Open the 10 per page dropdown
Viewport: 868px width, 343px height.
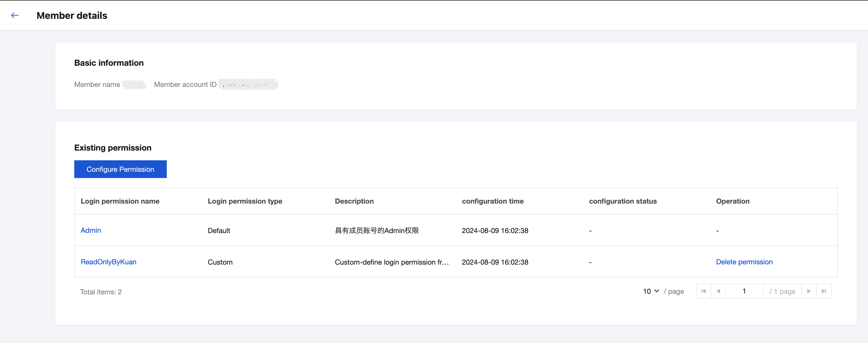tap(651, 291)
